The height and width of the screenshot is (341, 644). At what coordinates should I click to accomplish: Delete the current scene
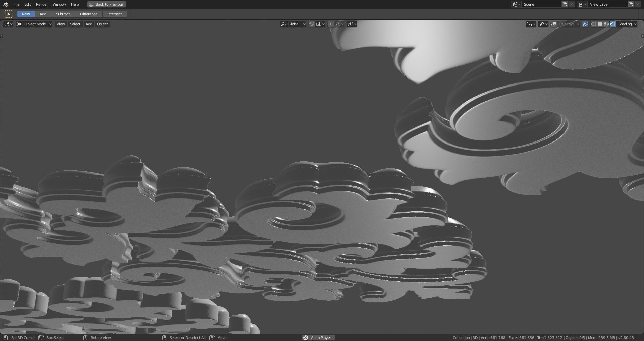[572, 4]
